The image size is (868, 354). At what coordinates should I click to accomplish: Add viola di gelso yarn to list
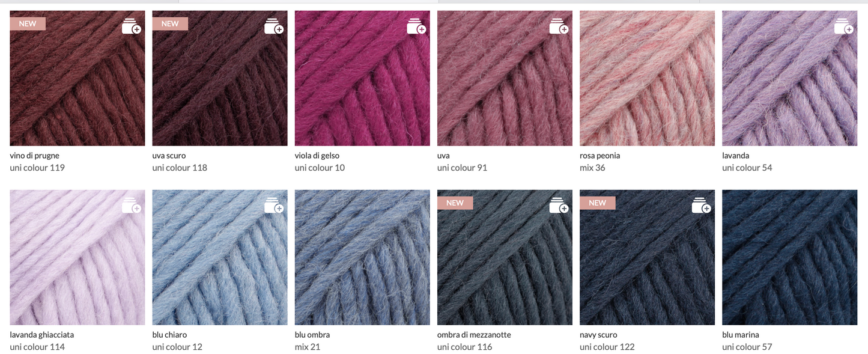(416, 26)
